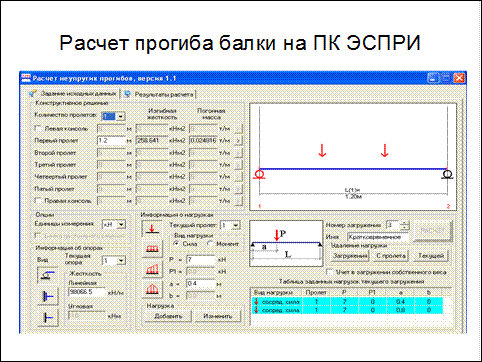The image size is (482, 362).
Task: Toggle the grayed checkbox under Единицы измерения
Action: click(38, 236)
